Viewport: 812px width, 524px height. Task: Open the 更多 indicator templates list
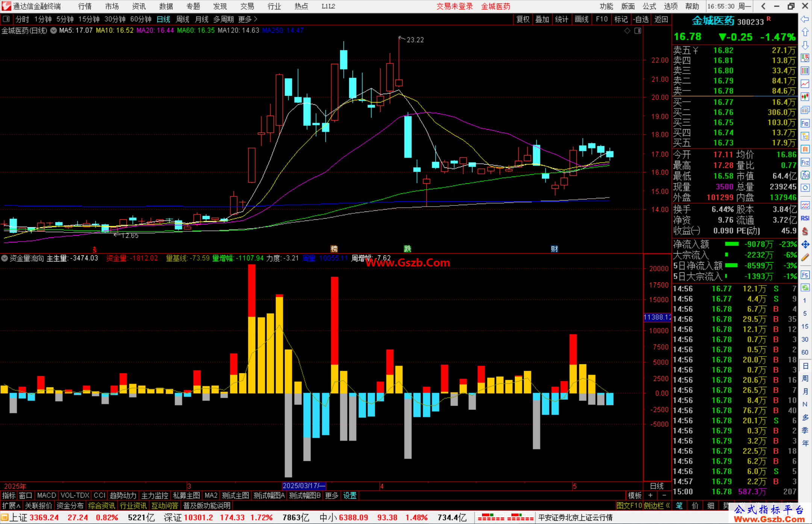click(332, 495)
